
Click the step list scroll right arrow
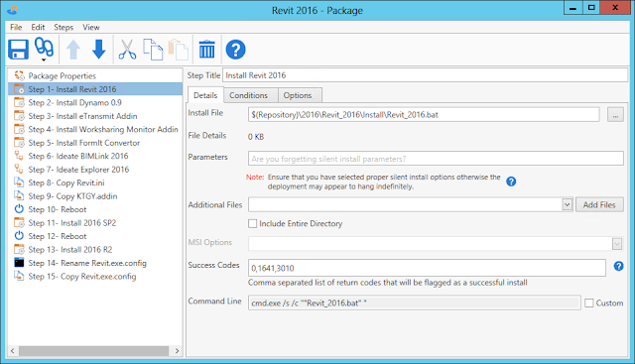177,351
